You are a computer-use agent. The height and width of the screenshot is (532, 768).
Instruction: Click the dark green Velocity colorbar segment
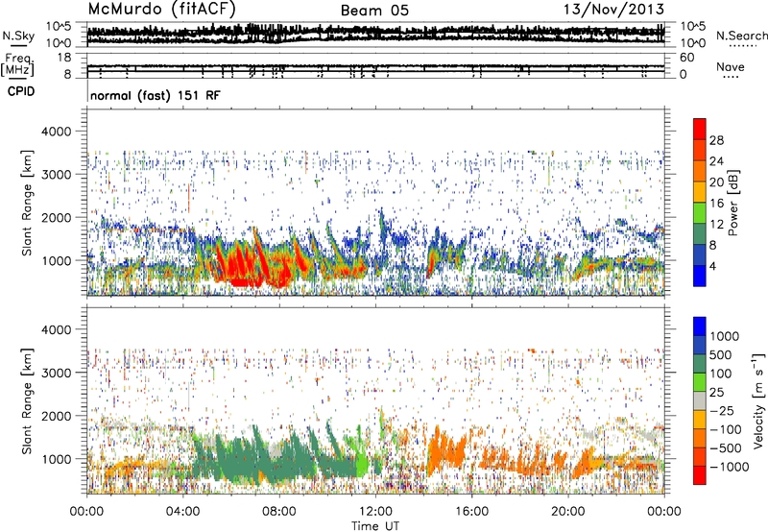tap(700, 364)
